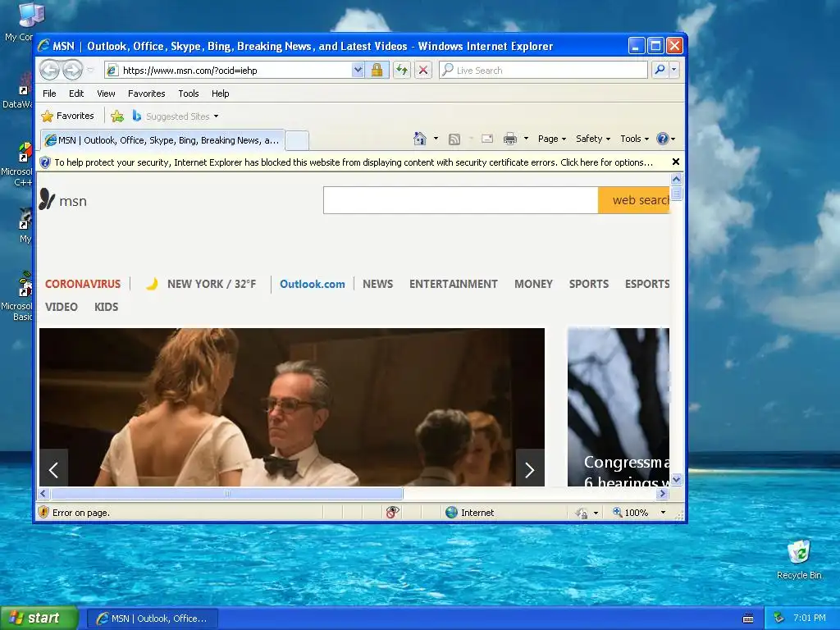
Task: Open the Safety command menu
Action: (592, 139)
